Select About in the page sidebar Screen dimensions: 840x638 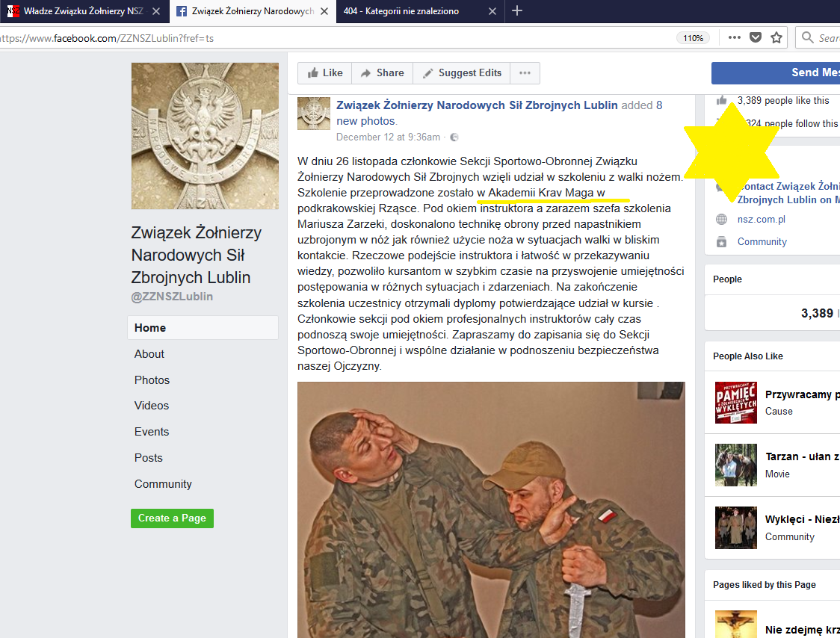[x=149, y=354]
